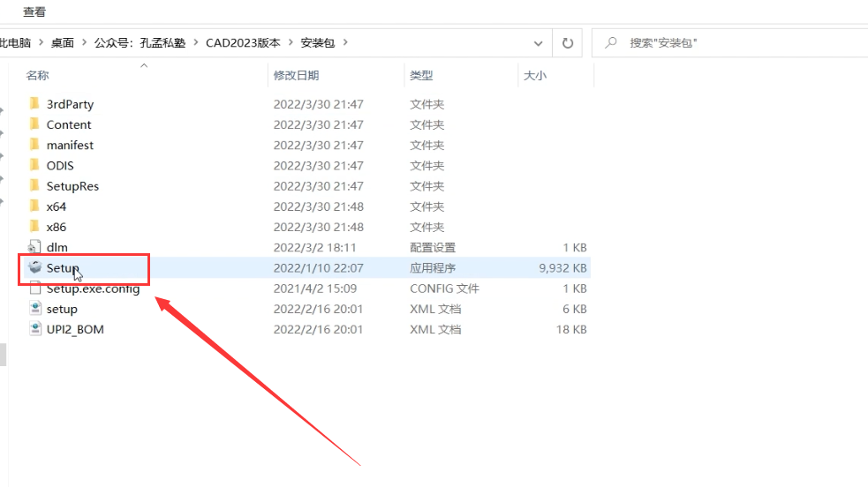The width and height of the screenshot is (868, 487).
Task: Click the 9,932 KB size cell
Action: tap(562, 267)
